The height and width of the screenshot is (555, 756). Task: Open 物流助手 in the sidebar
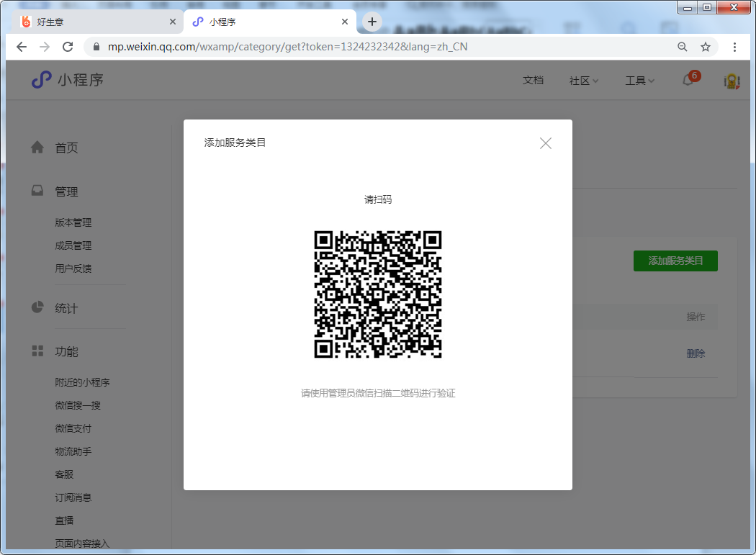click(x=73, y=452)
